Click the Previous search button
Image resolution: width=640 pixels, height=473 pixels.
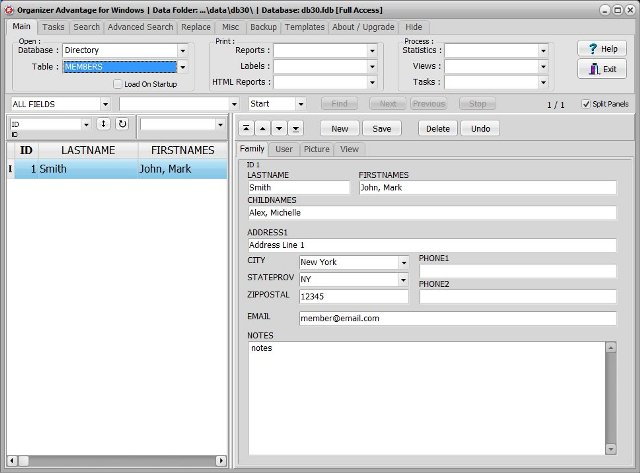(428, 104)
